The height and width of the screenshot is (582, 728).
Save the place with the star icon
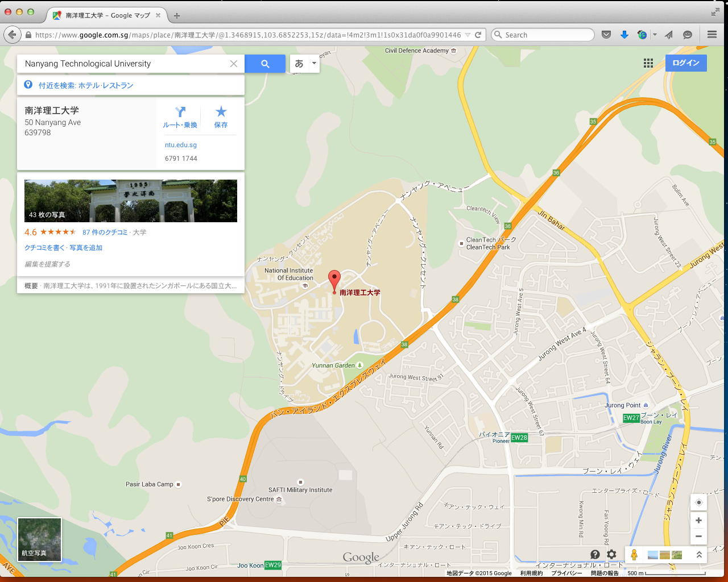click(x=221, y=117)
